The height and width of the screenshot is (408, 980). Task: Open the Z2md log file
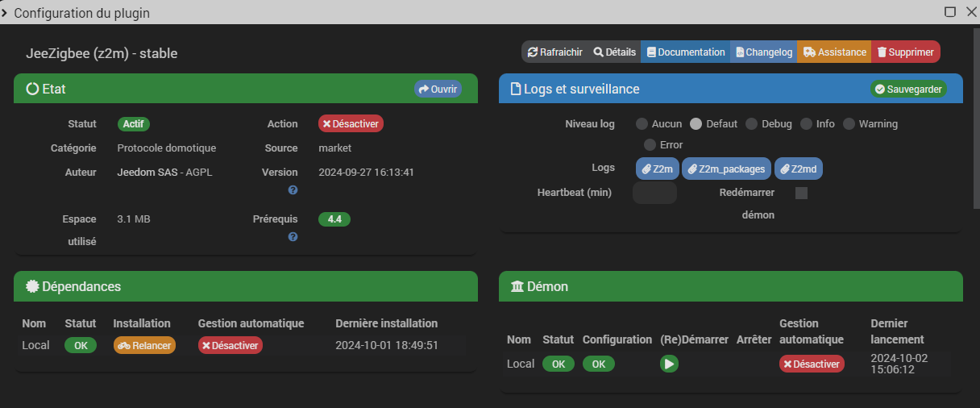(x=799, y=169)
